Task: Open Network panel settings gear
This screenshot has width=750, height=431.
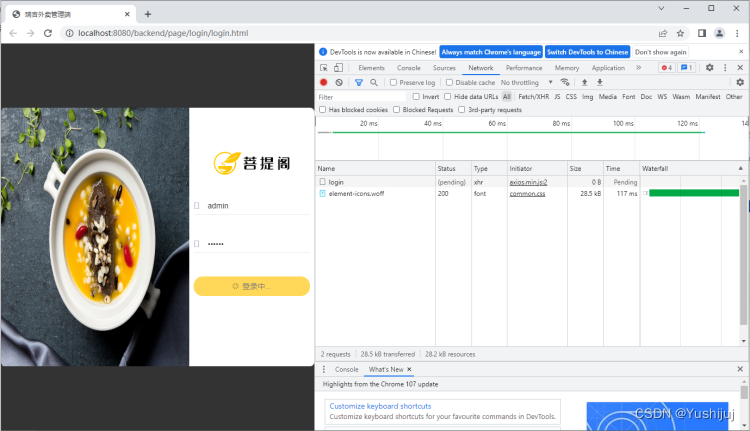Action: (x=740, y=82)
